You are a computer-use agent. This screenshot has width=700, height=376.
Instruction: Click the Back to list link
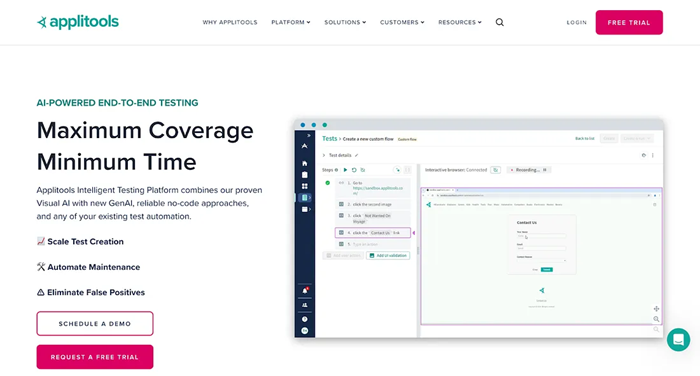pyautogui.click(x=584, y=138)
